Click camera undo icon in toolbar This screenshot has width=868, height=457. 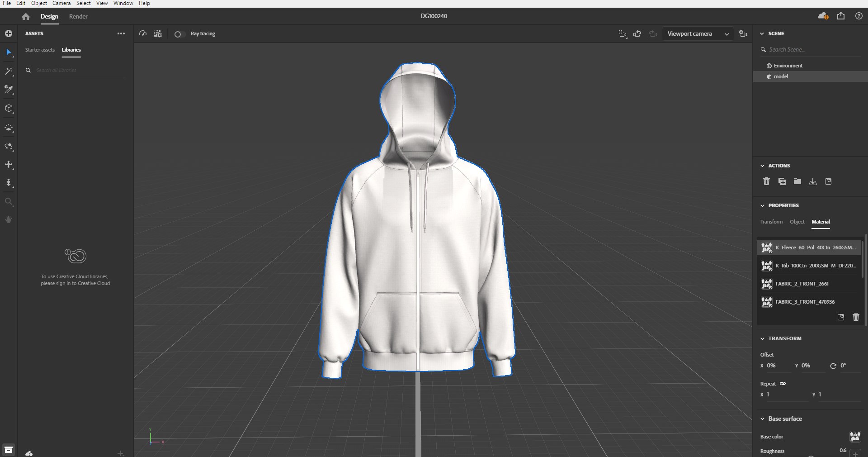[637, 34]
